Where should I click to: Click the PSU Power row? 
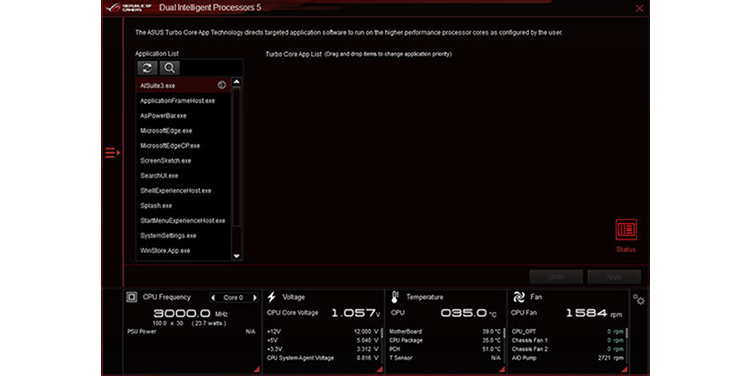click(191, 332)
